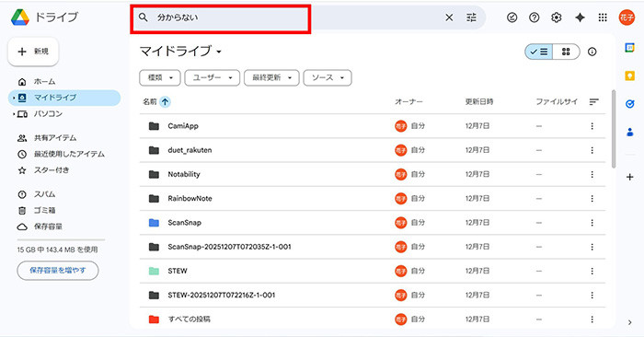This screenshot has width=644, height=337.
Task: Reverse name sort order with the arrow
Action: (x=165, y=102)
